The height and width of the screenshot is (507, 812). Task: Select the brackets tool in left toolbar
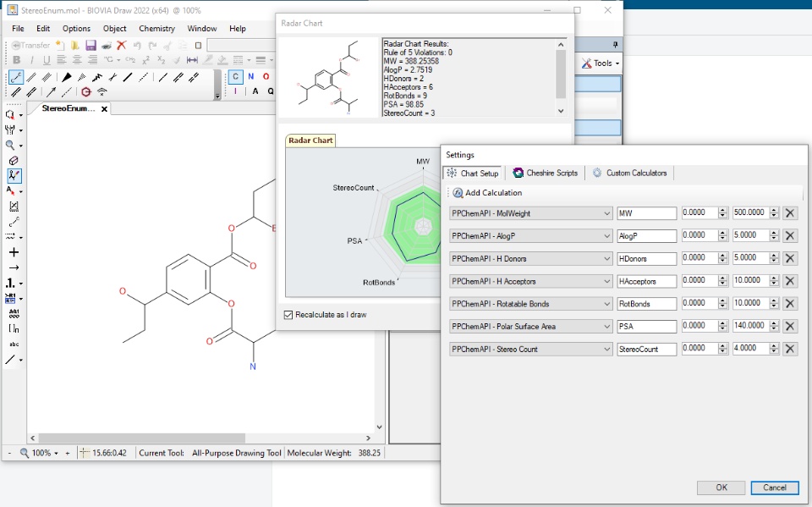(14, 328)
